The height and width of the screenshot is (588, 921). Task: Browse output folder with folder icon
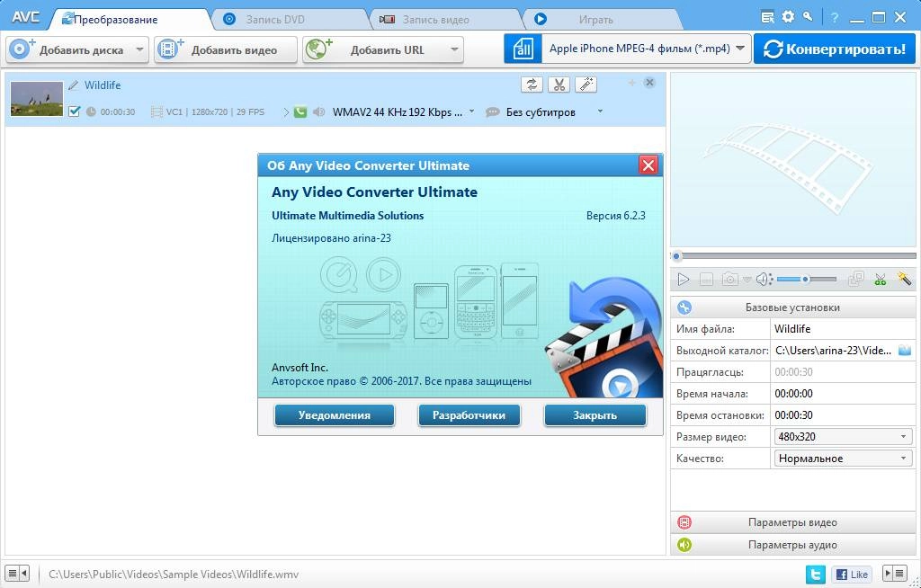click(x=905, y=351)
